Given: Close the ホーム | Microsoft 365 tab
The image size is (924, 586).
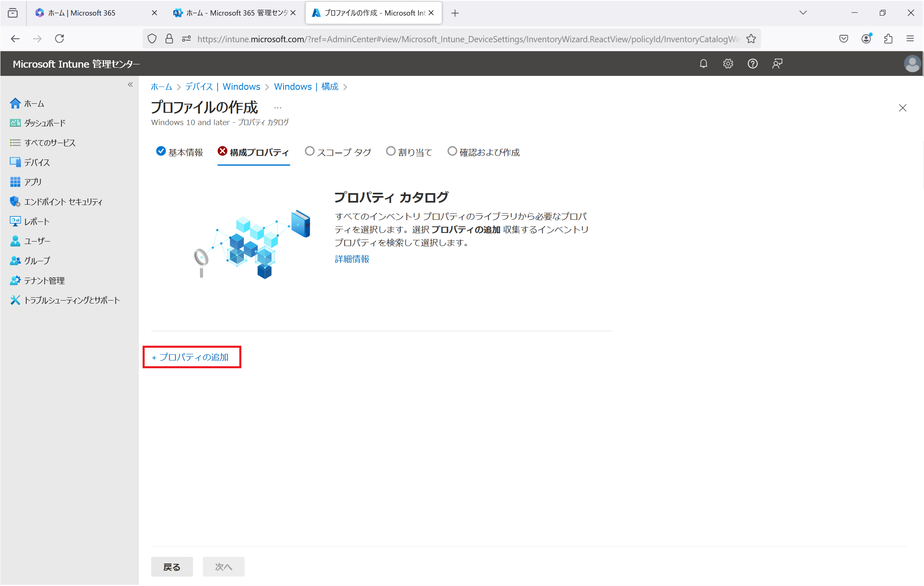Looking at the screenshot, I should pyautogui.click(x=154, y=13).
